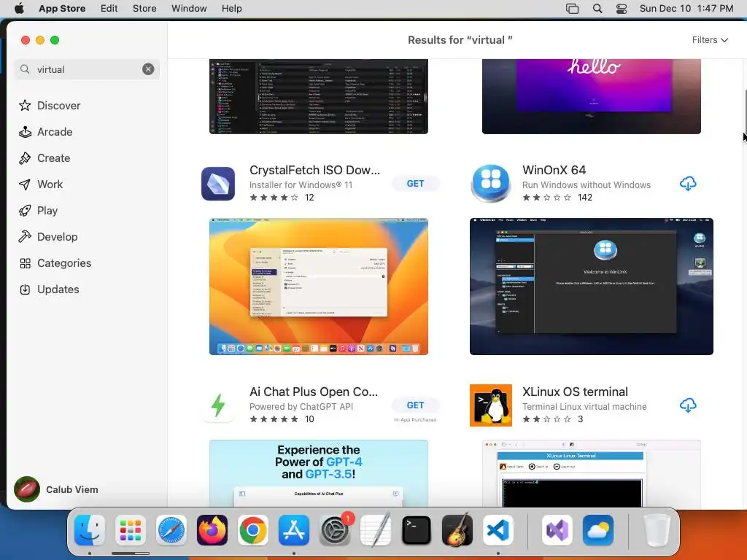
Task: View CrystalFetch macOS screenshot preview
Action: click(x=319, y=287)
